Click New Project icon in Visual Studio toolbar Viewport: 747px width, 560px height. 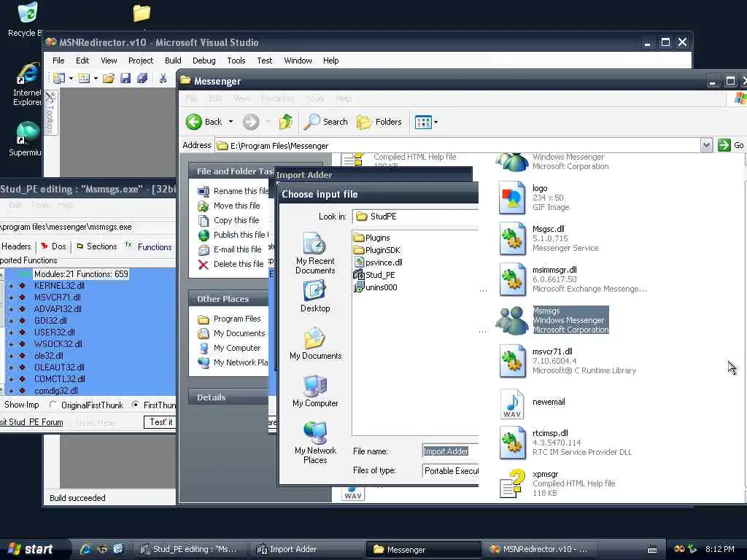(x=59, y=79)
